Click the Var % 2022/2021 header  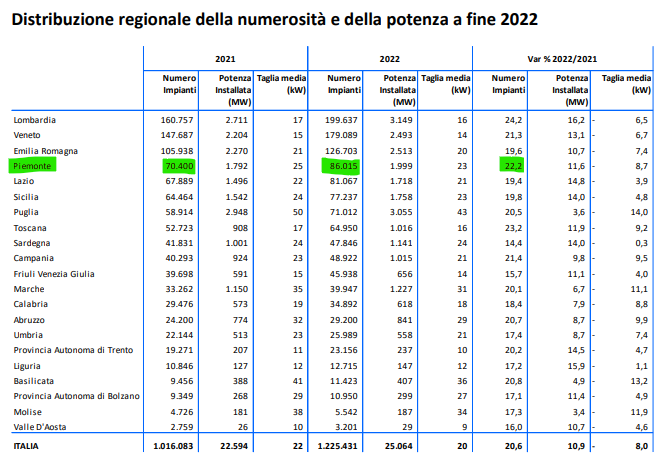pos(562,59)
